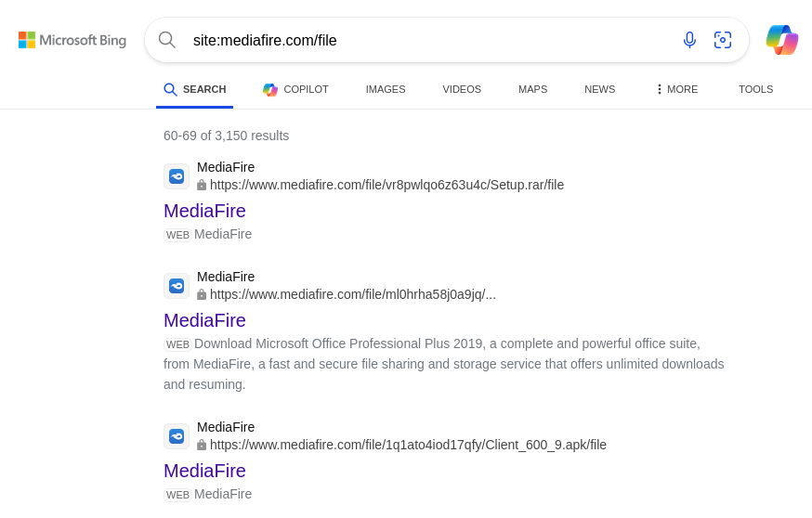Click the Microsoft Bing logo
812x518 pixels.
(72, 40)
